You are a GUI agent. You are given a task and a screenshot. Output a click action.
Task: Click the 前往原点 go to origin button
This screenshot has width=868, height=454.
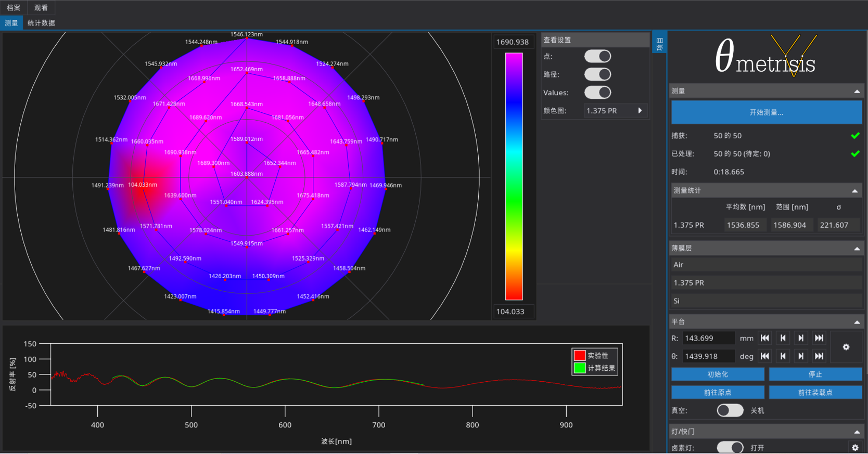pos(718,393)
